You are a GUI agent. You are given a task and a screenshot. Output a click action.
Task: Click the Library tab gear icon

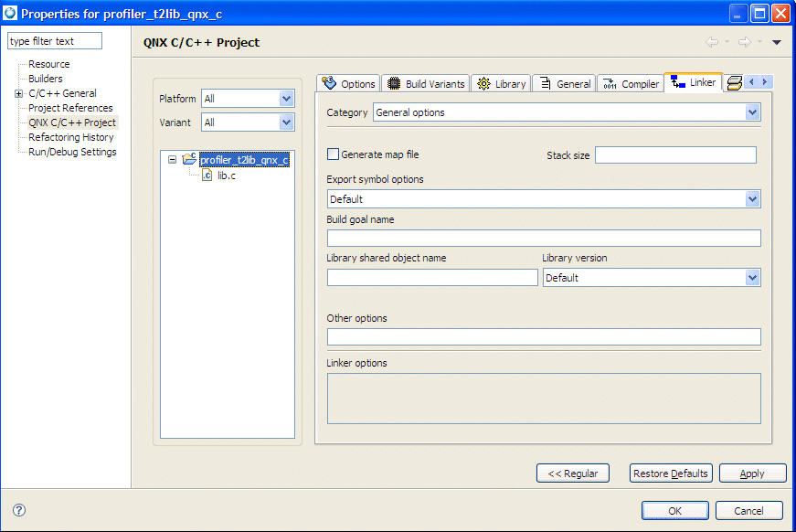click(483, 83)
